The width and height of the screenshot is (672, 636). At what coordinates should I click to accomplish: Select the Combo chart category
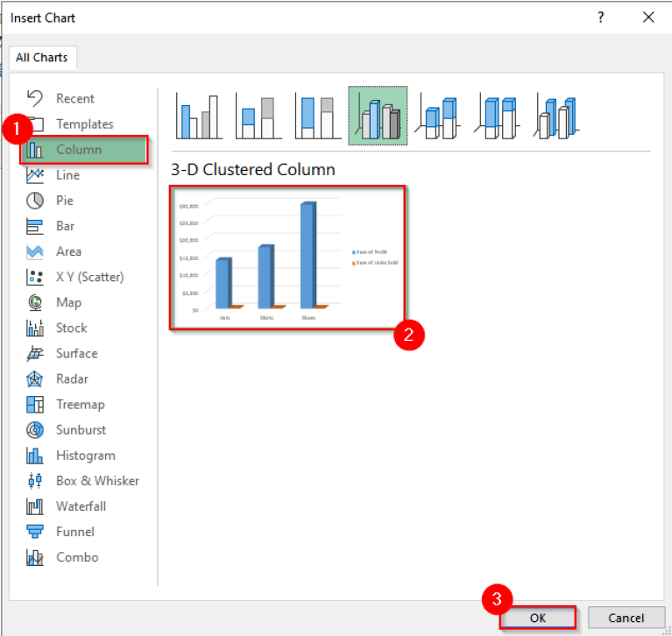coord(77,557)
